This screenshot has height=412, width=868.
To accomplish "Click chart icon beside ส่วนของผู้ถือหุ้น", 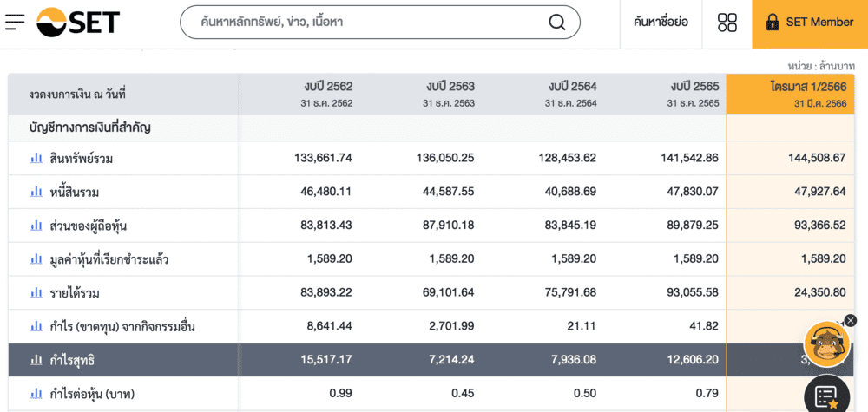I will pos(36,226).
